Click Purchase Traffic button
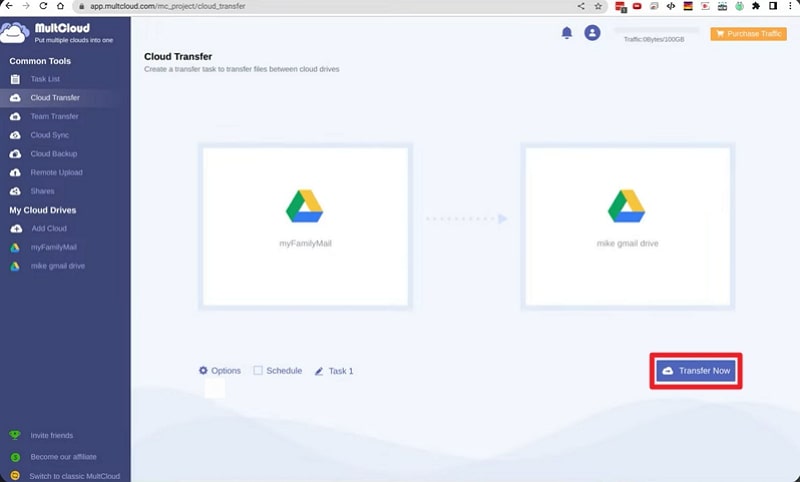Screen dimensions: 800x482 point(748,34)
